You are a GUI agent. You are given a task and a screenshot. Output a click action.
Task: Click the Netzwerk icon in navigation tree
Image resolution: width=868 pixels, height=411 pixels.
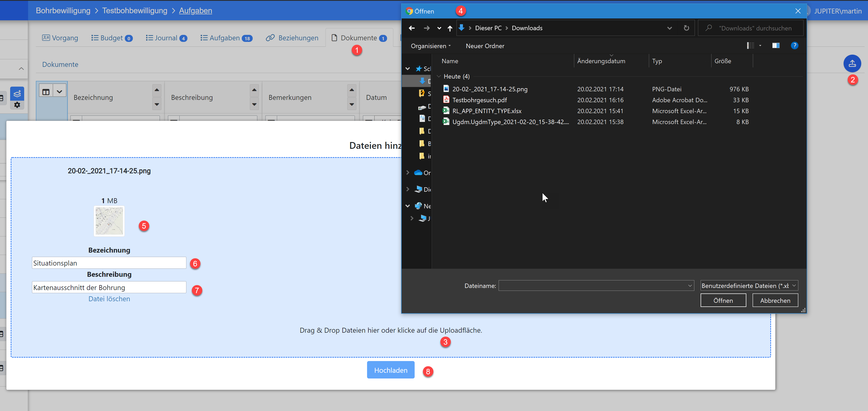coord(418,206)
